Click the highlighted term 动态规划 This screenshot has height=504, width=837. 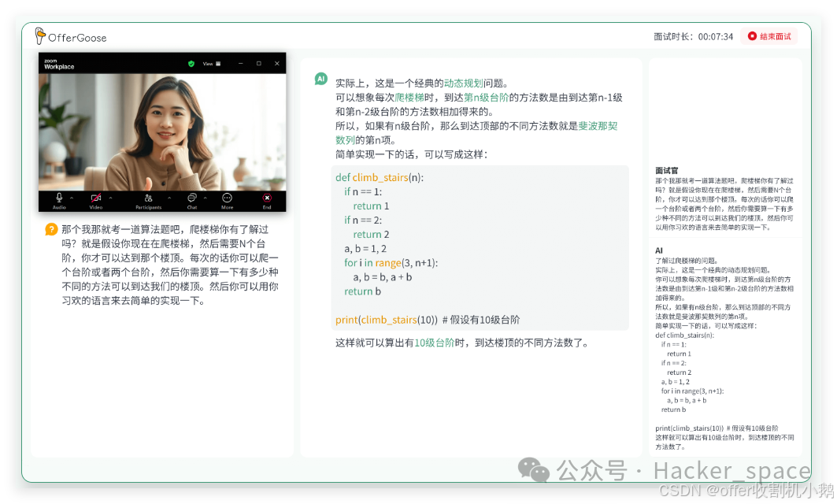coord(463,83)
